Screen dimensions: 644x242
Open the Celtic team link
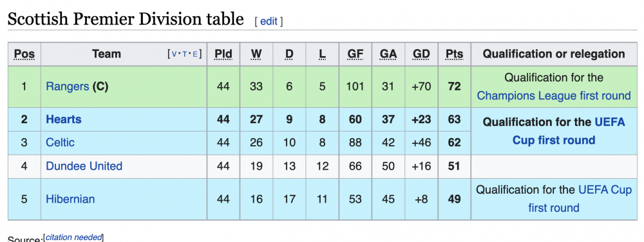coord(60,143)
